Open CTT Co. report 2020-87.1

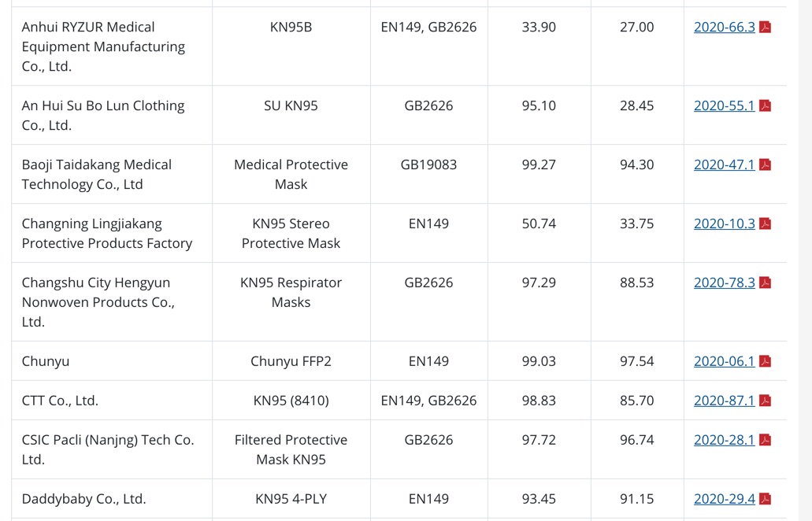(725, 401)
